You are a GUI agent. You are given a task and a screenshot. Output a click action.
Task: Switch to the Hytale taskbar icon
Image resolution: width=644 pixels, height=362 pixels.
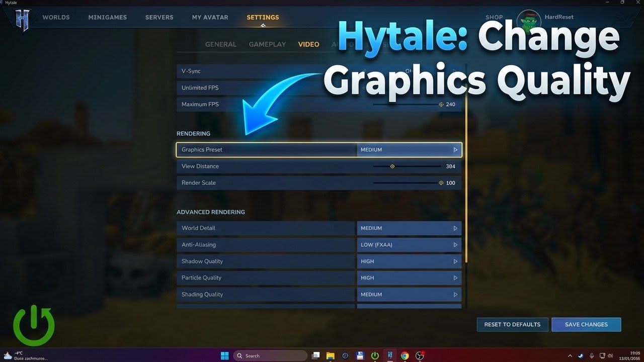tap(390, 355)
